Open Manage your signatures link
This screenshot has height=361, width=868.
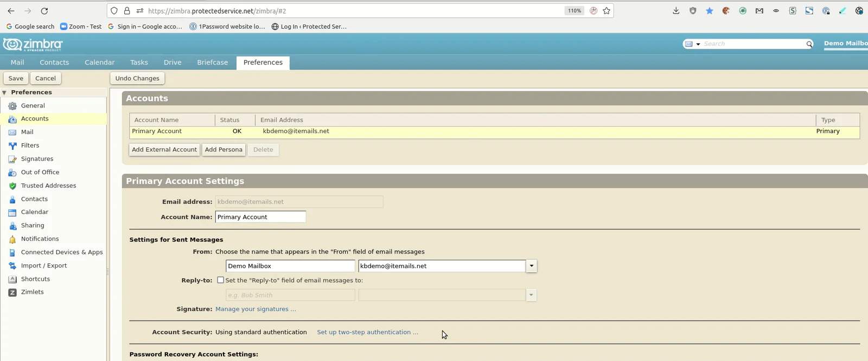pos(256,309)
